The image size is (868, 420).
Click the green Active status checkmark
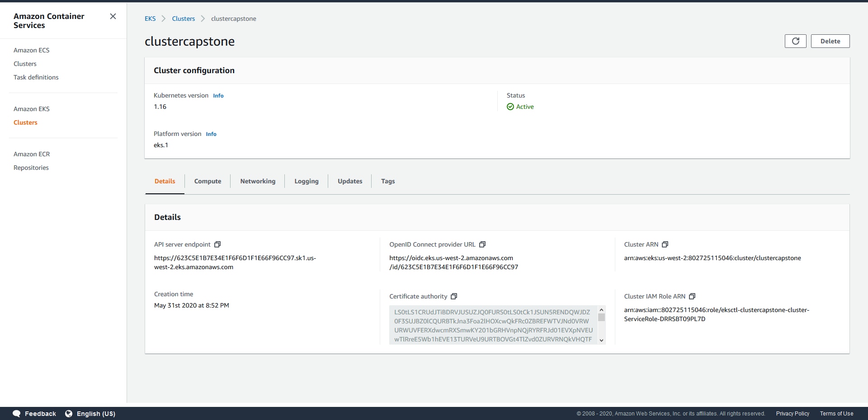510,107
